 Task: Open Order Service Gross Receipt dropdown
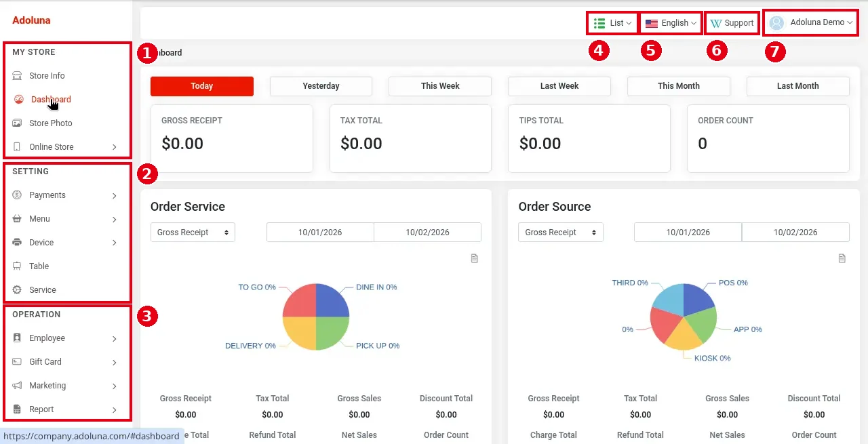pos(193,232)
